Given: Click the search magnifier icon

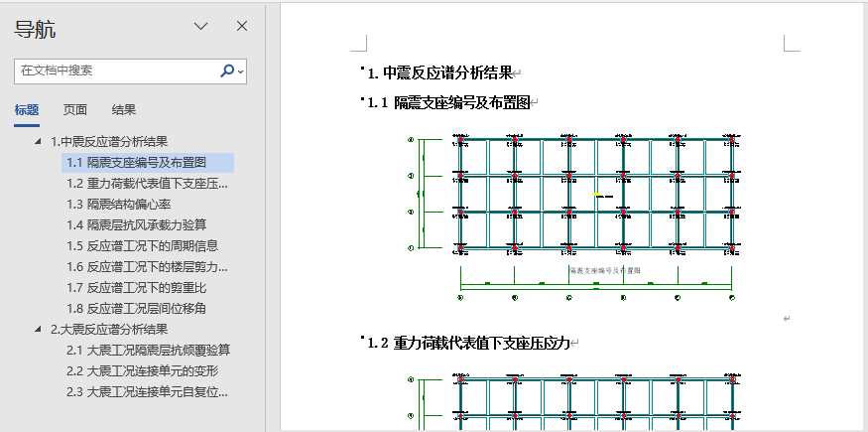Looking at the screenshot, I should [227, 71].
